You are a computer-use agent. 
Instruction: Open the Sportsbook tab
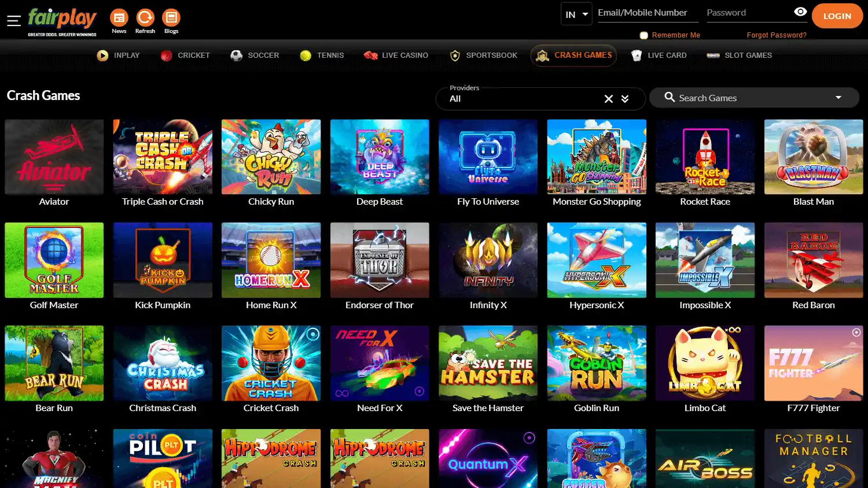pyautogui.click(x=483, y=56)
